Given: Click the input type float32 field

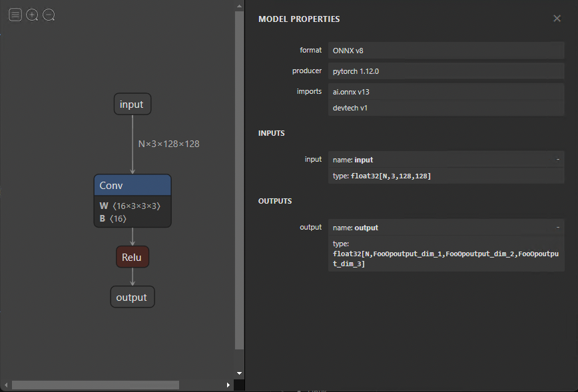Looking at the screenshot, I should [446, 176].
